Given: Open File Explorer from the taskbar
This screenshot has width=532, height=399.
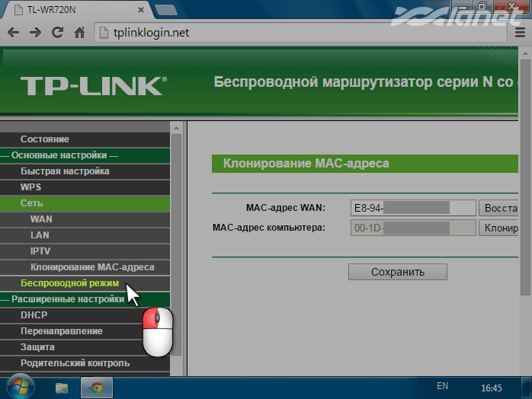Looking at the screenshot, I should point(62,387).
